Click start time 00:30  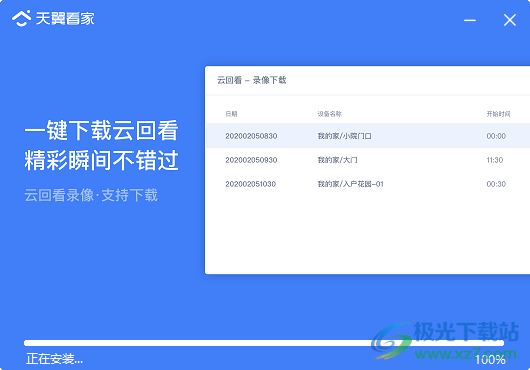(496, 184)
